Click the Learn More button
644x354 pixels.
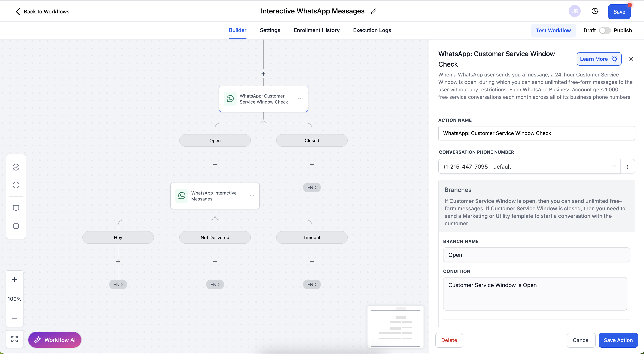599,59
